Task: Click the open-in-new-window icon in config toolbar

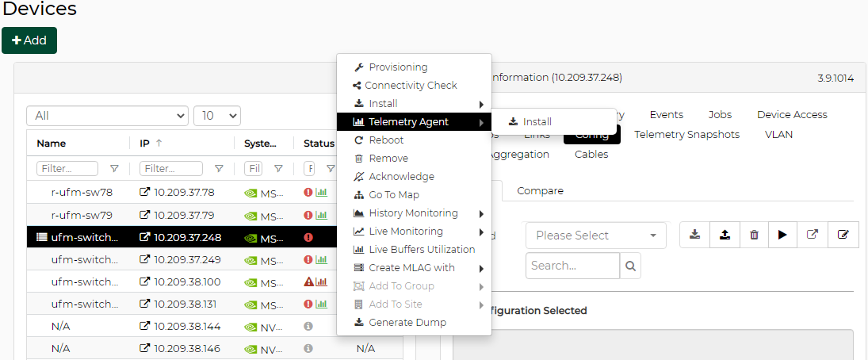Action: point(813,235)
